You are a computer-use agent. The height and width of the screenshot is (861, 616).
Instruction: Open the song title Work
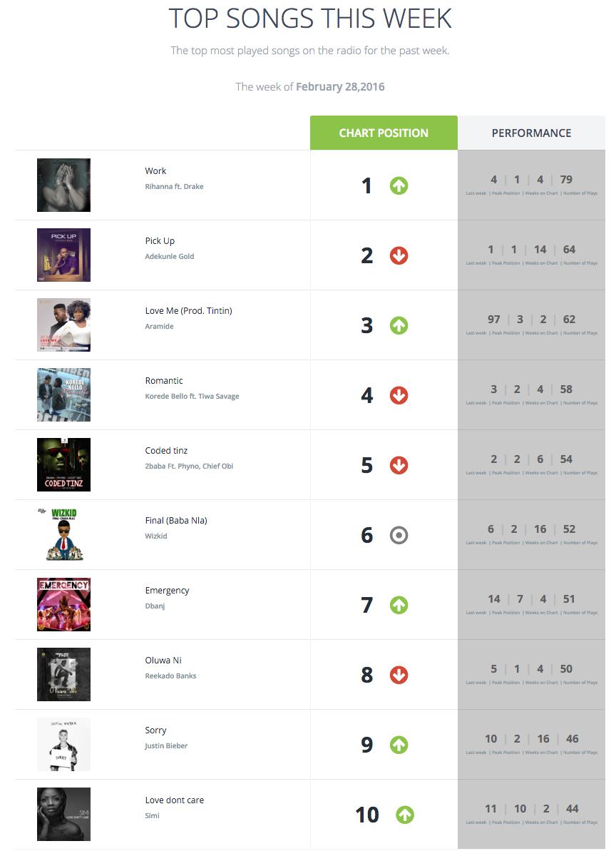155,171
